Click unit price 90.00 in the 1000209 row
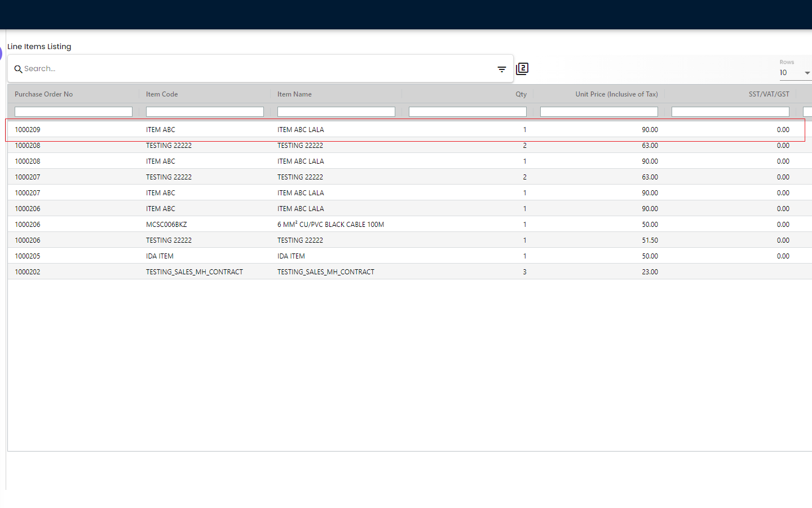The image size is (812, 508). coord(650,130)
